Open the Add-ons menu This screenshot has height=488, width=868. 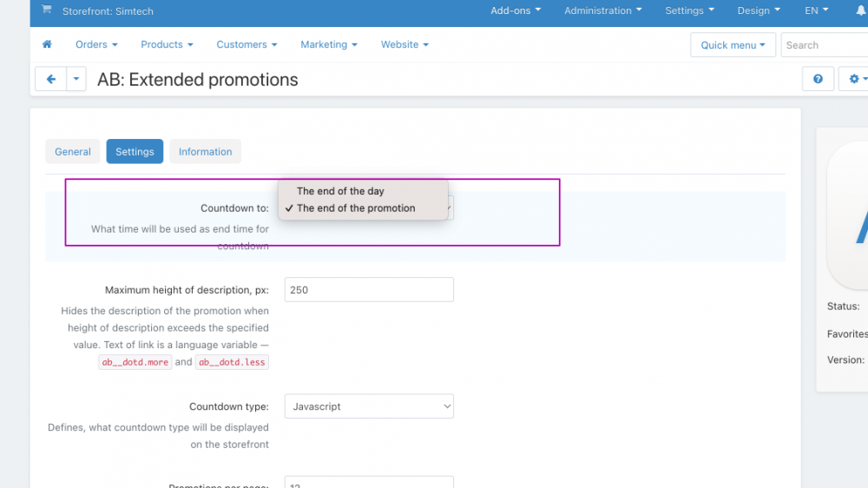[x=515, y=10]
